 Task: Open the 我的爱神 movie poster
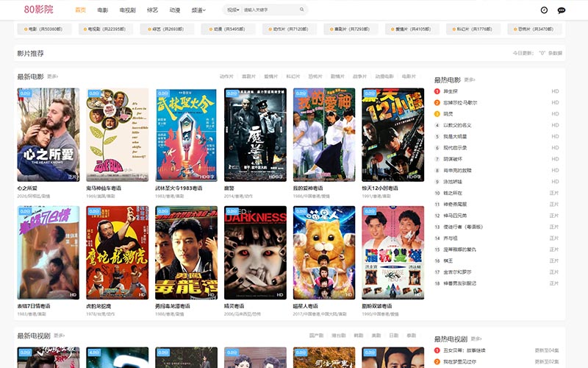(324, 135)
